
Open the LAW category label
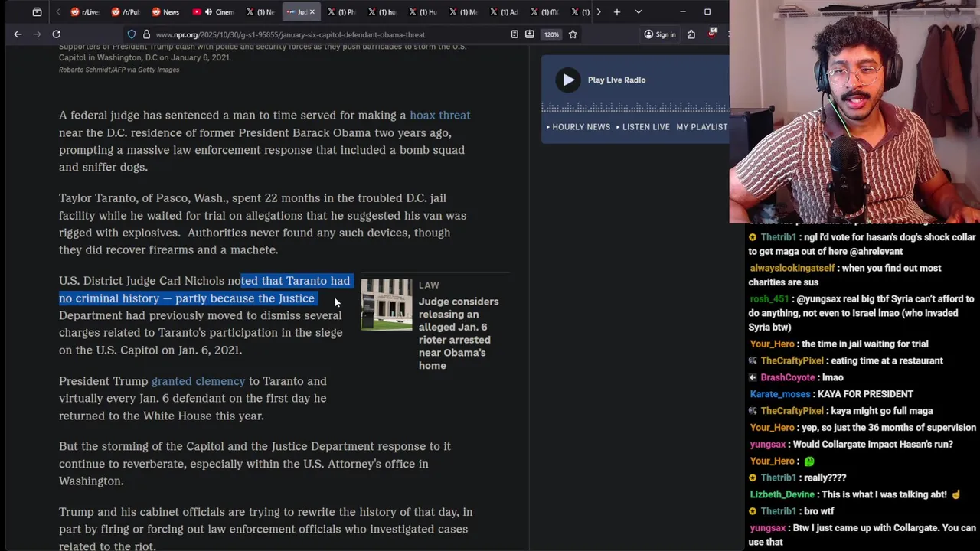(429, 285)
